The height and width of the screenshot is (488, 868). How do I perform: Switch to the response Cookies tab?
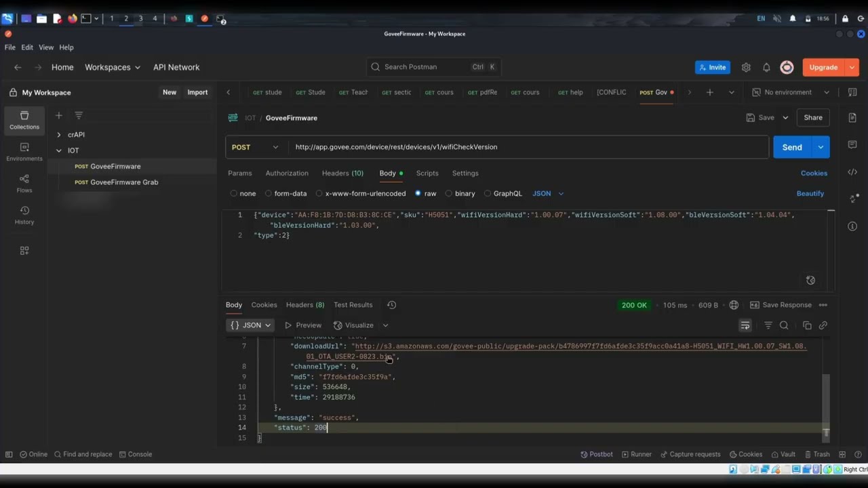[264, 305]
